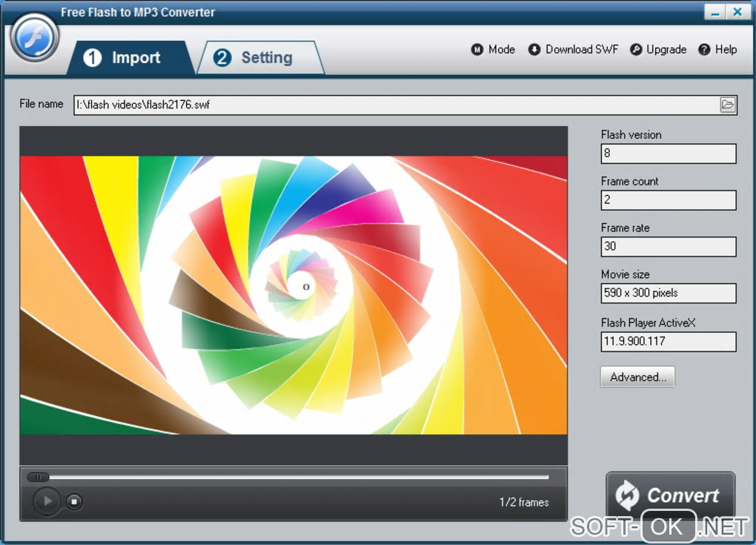Click the SWF preview image
Screen dimensions: 756x545
[294, 295]
